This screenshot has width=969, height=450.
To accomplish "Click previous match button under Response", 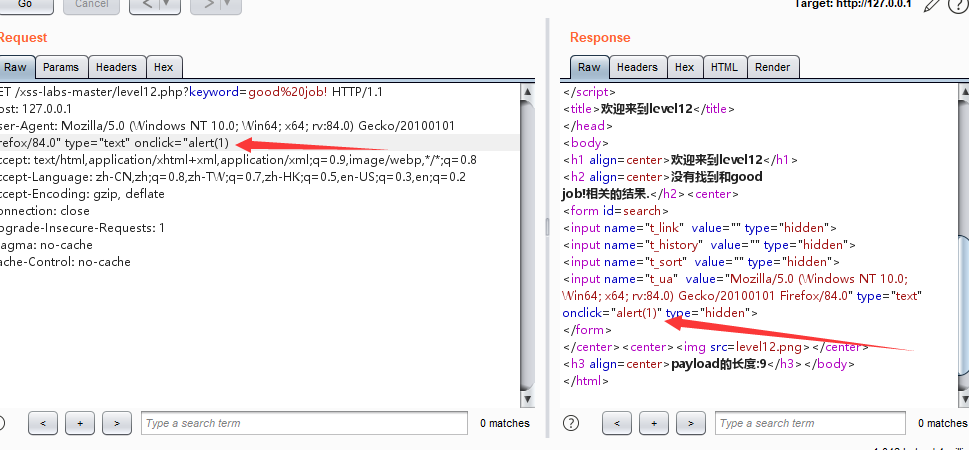I will (x=617, y=423).
